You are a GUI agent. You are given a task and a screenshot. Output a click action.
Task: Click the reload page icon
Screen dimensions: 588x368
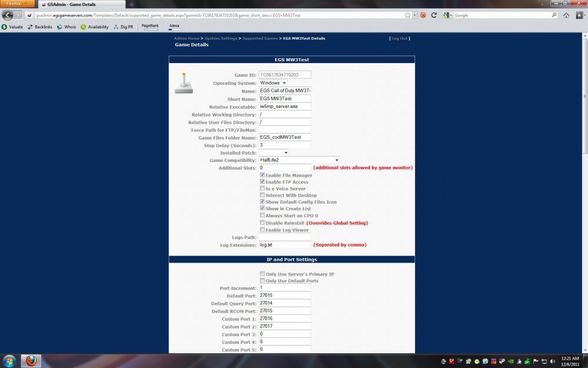[x=434, y=15]
